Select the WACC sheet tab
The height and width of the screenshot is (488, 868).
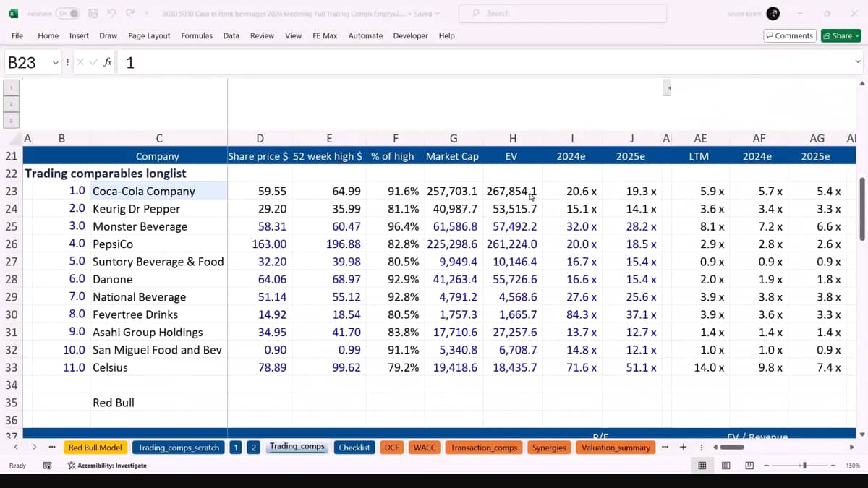(x=425, y=448)
